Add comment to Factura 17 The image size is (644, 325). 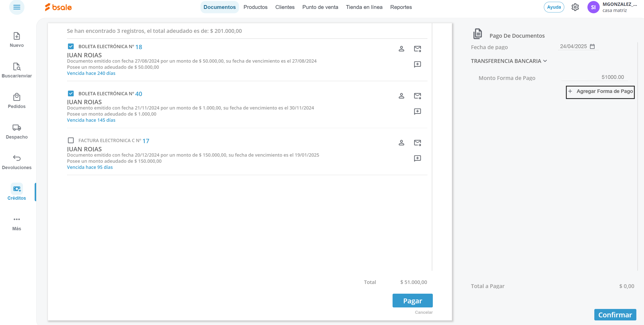click(x=417, y=158)
